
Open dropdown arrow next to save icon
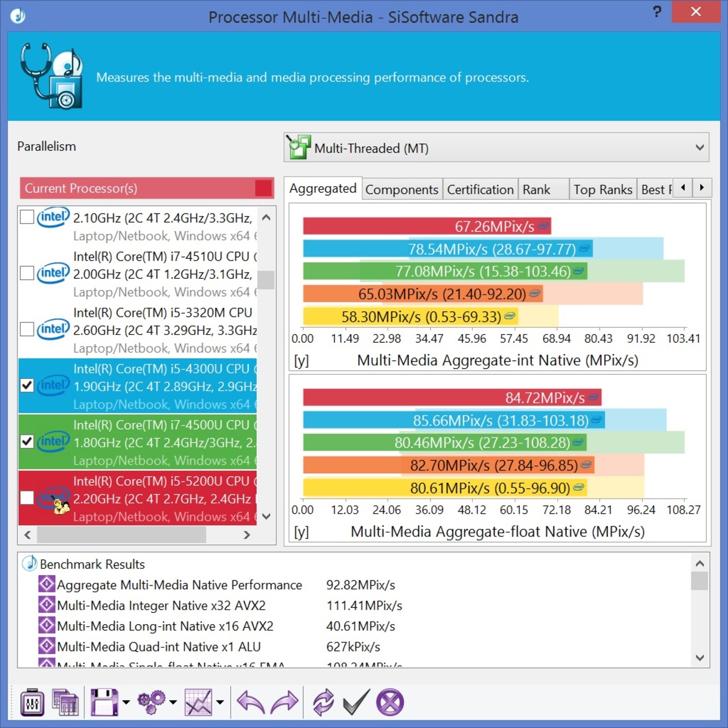[x=126, y=702]
